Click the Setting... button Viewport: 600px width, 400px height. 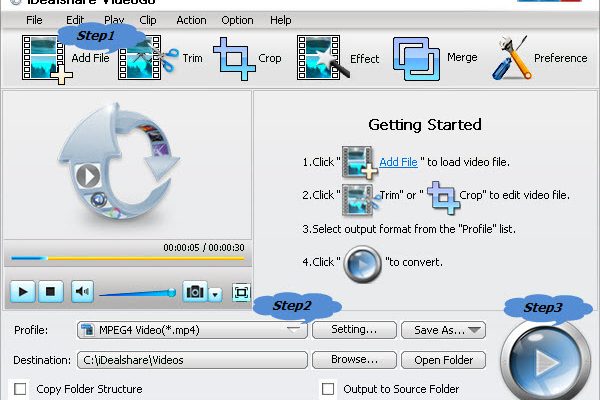point(354,330)
